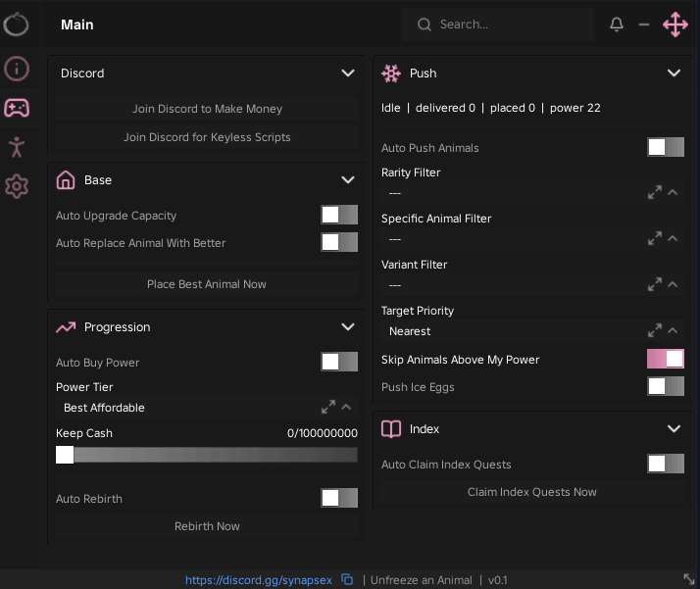The height and width of the screenshot is (589, 700).
Task: Click the Main page title
Action: pos(77,25)
